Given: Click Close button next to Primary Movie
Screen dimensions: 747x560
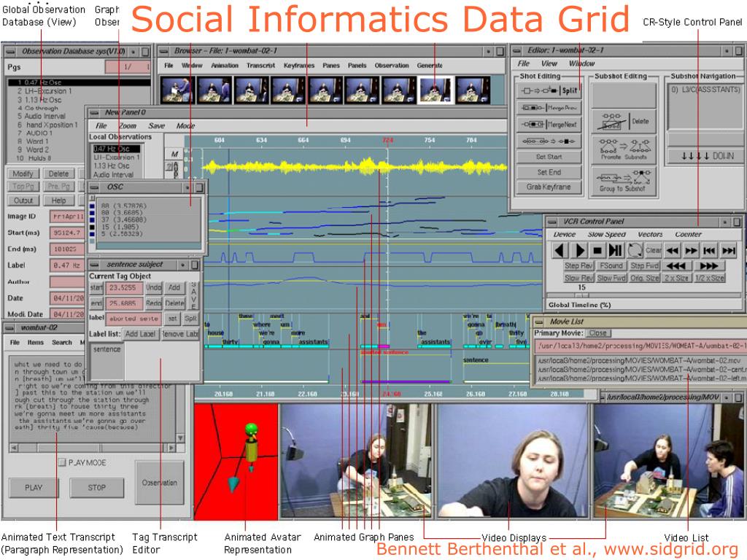Looking at the screenshot, I should [597, 332].
